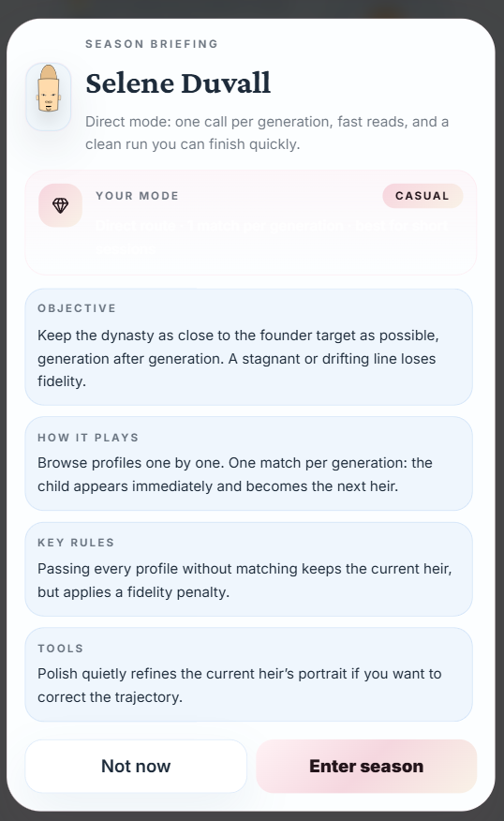Click the OBJECTIVE section heading
This screenshot has height=821, width=504.
point(77,308)
